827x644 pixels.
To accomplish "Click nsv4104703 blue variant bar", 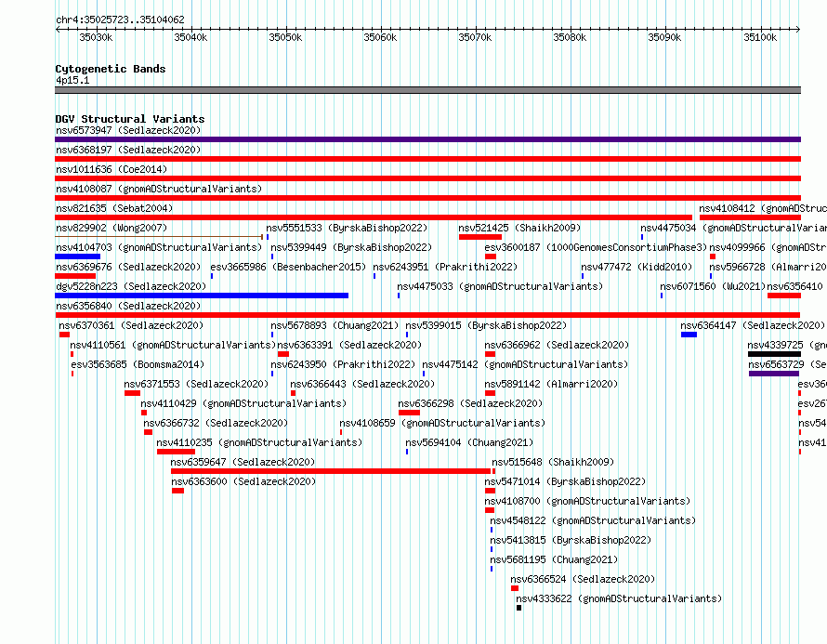I will click(x=77, y=256).
